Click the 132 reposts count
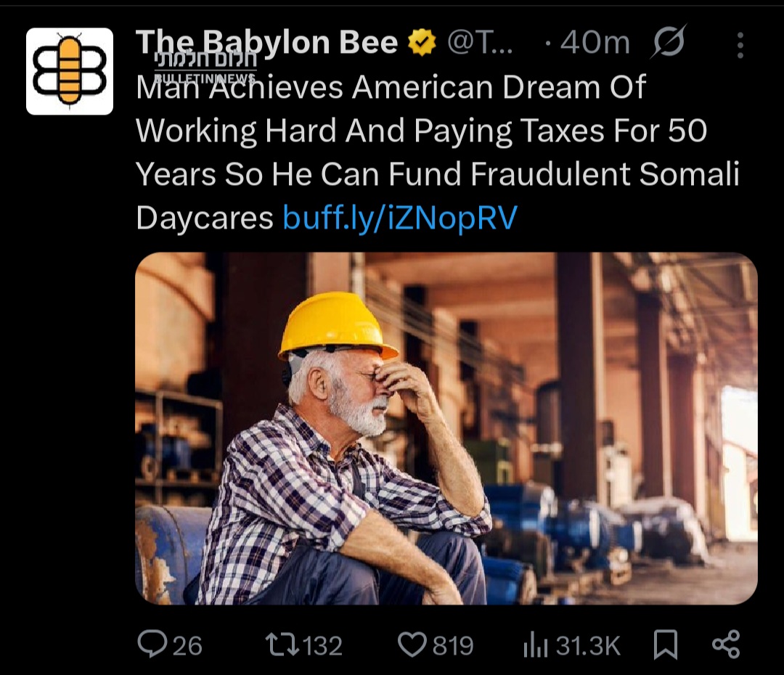784x675 pixels. (x=323, y=645)
